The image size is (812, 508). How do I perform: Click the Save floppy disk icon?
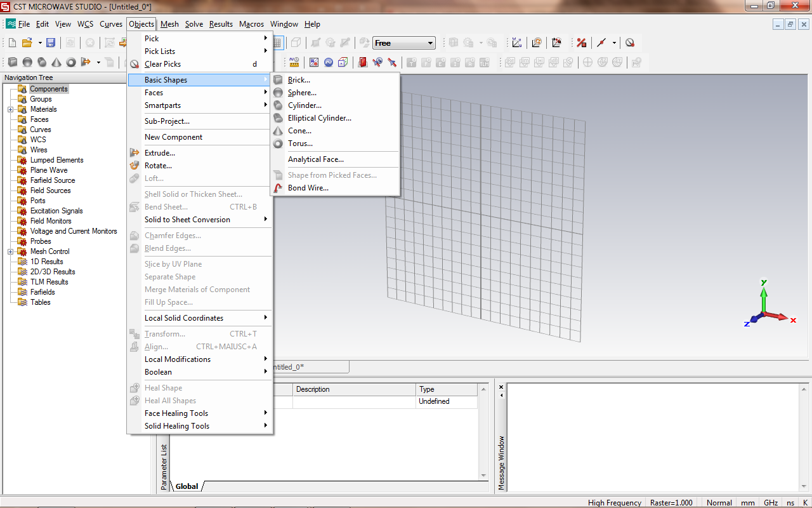click(51, 43)
